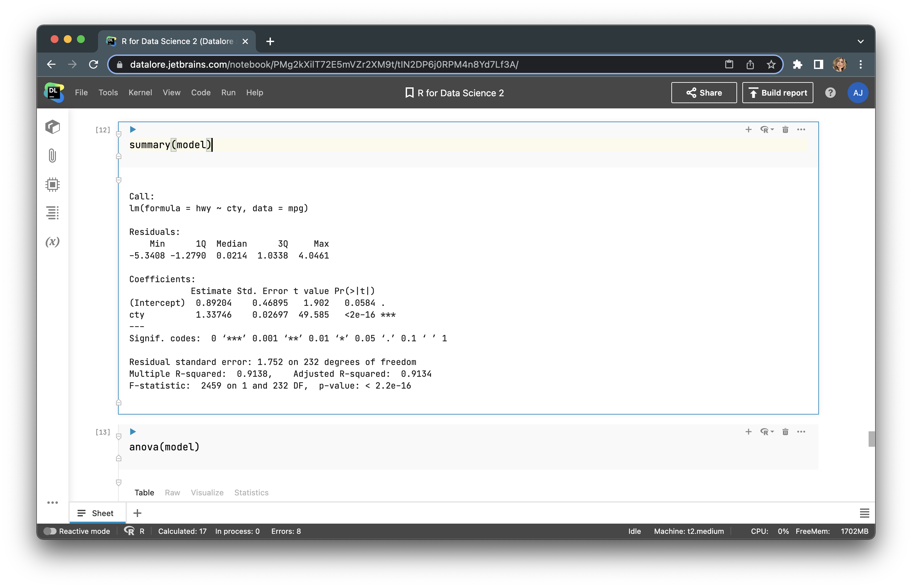Screen dimensions: 912x588
Task: Open the workspace files sidebar icon
Action: [53, 127]
